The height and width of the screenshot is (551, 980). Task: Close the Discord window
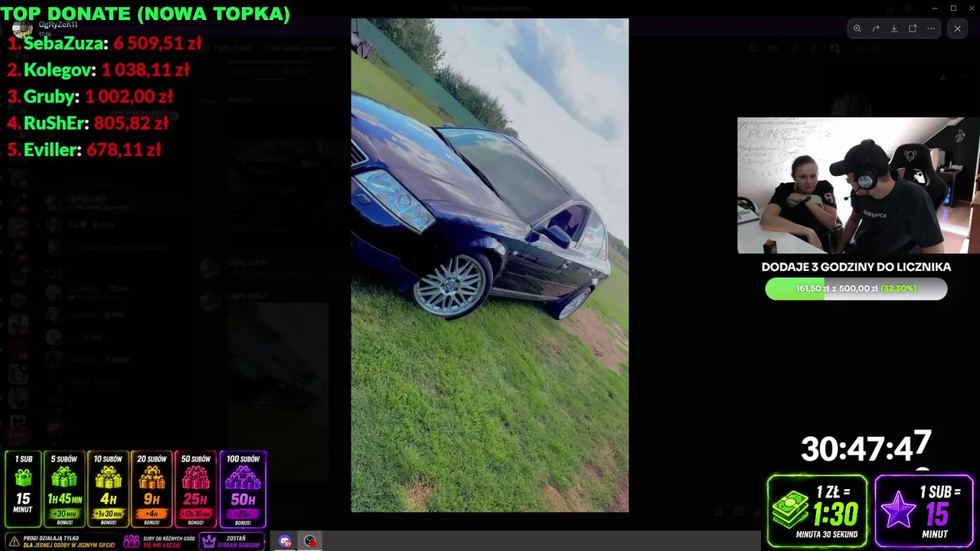point(971,8)
